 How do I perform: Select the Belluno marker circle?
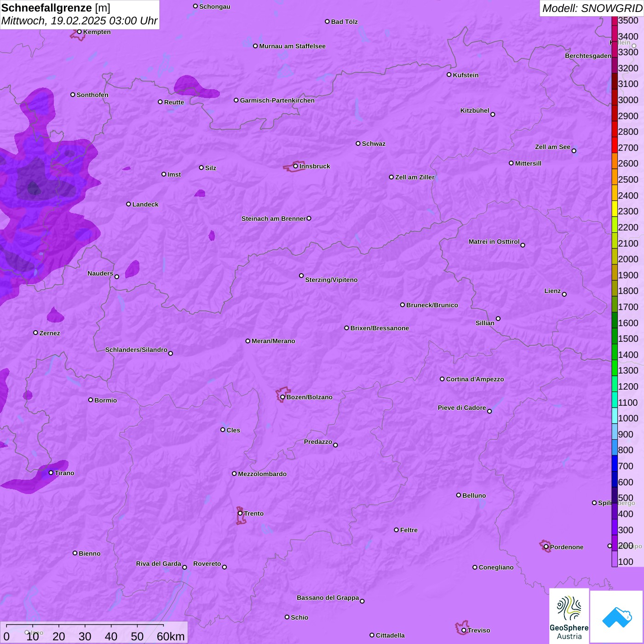[459, 495]
